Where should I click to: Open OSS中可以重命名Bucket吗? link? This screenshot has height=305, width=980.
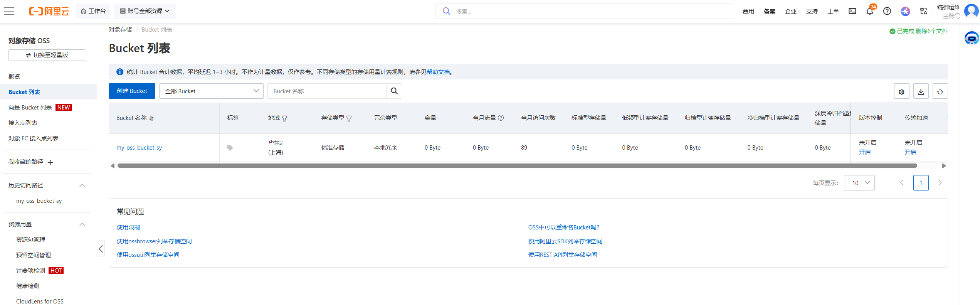point(564,227)
